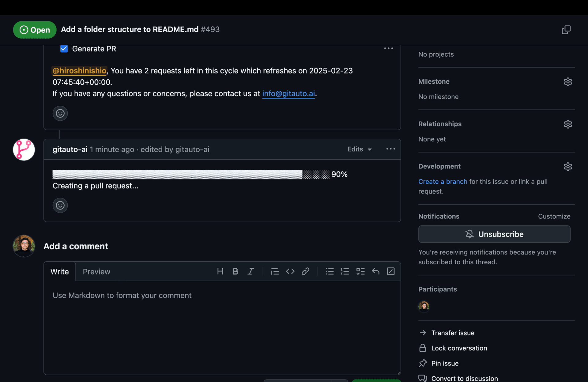Insert heading with the H toolbar icon
The width and height of the screenshot is (588, 382).
220,271
